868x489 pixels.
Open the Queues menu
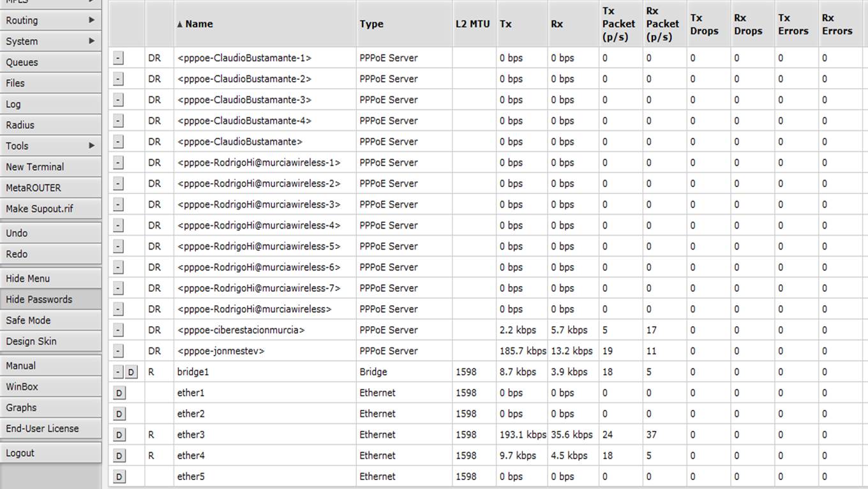50,63
